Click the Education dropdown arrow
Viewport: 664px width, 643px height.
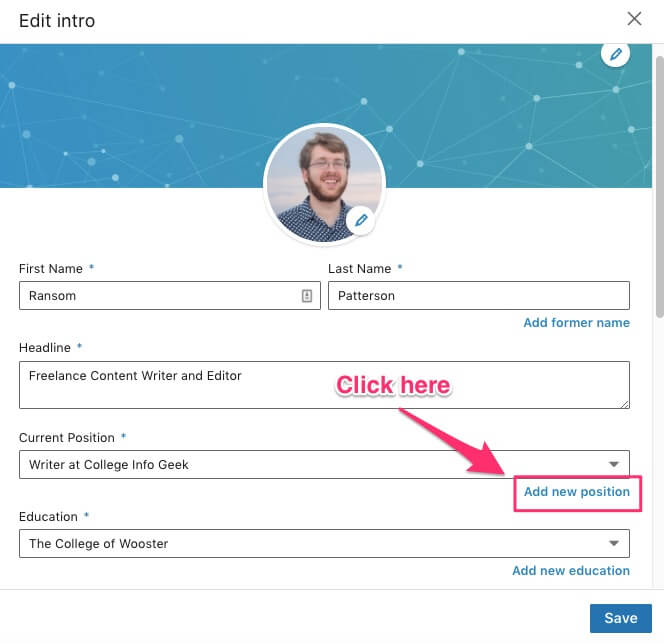[614, 543]
